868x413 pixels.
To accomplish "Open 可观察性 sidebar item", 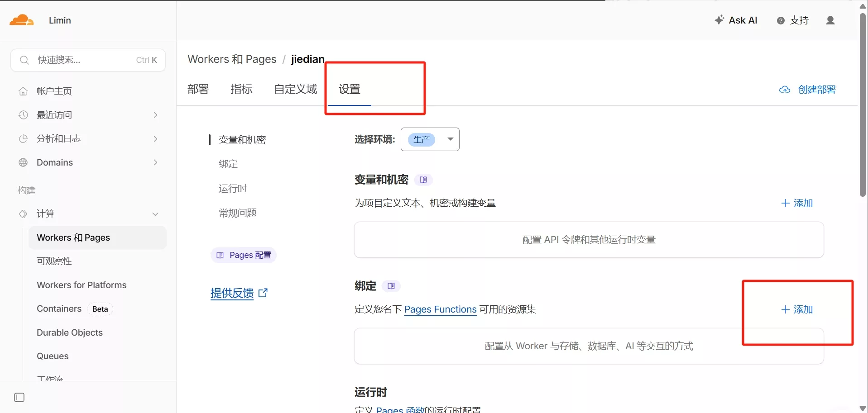I will (54, 261).
